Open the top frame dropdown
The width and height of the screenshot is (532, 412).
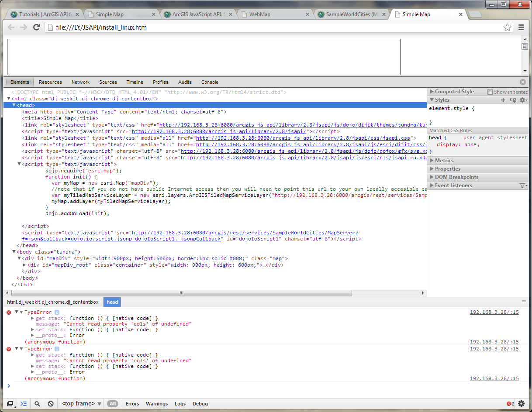pyautogui.click(x=82, y=404)
